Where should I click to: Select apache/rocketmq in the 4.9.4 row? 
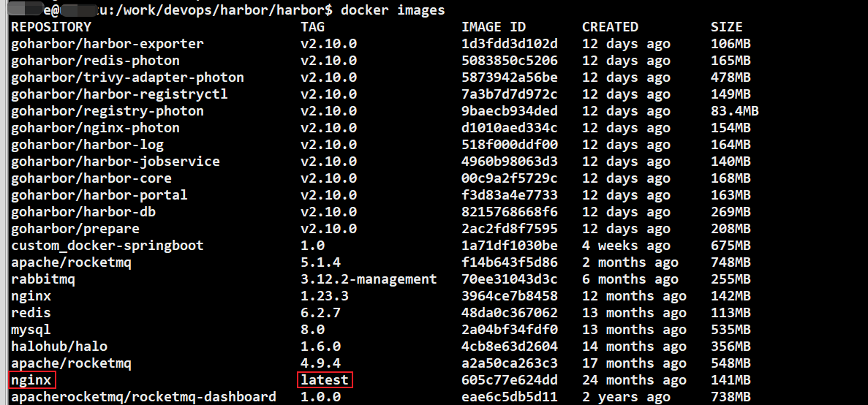click(x=72, y=363)
